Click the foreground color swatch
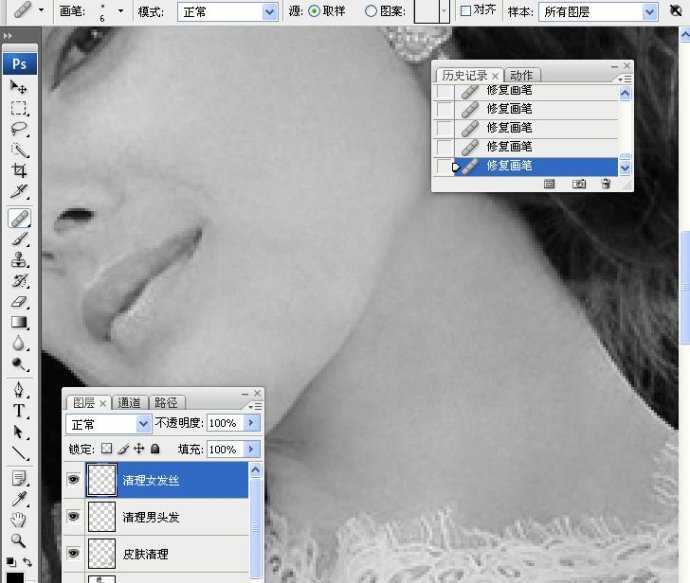Image resolution: width=690 pixels, height=583 pixels. click(15, 577)
